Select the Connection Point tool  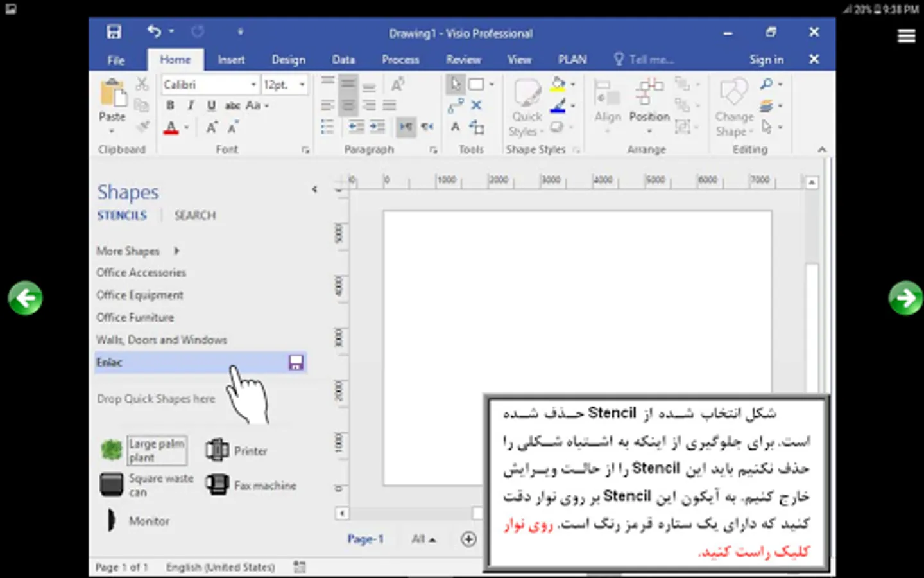tap(476, 105)
